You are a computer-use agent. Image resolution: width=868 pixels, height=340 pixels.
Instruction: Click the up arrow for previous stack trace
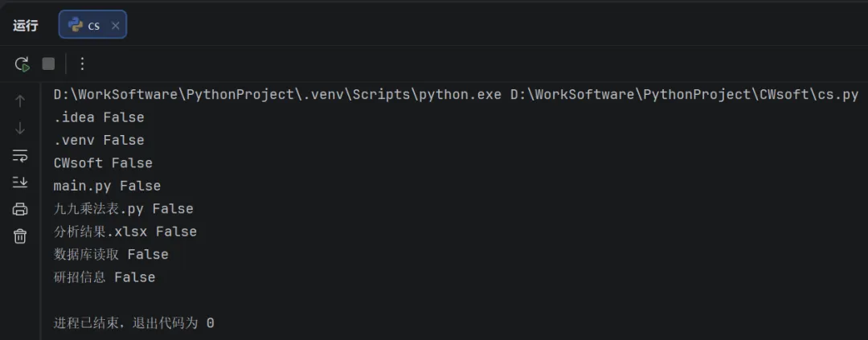pyautogui.click(x=20, y=101)
